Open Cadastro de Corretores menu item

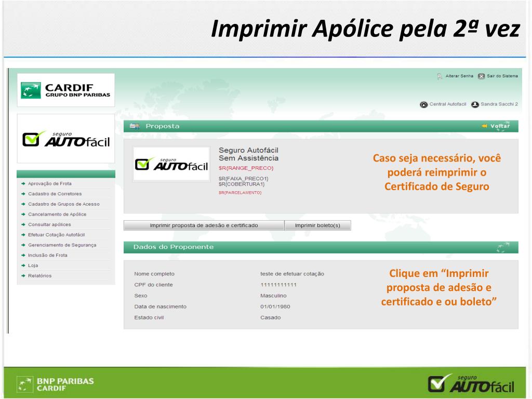[x=55, y=194]
